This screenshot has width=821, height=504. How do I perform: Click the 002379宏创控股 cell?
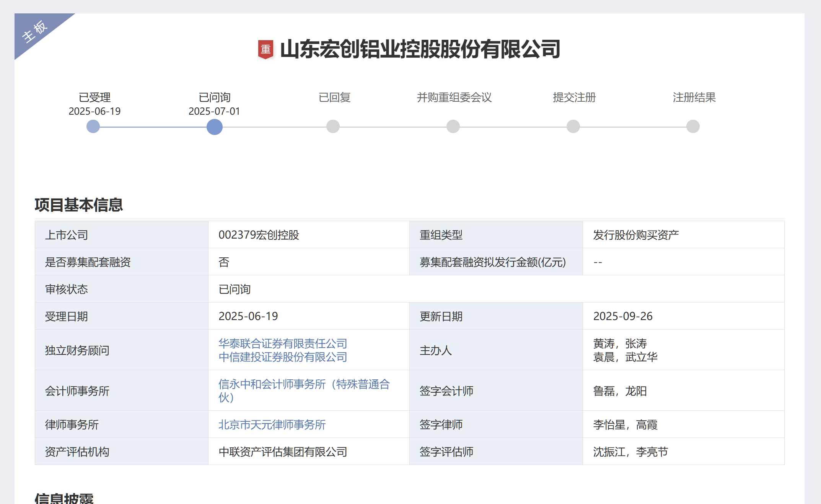tap(259, 235)
